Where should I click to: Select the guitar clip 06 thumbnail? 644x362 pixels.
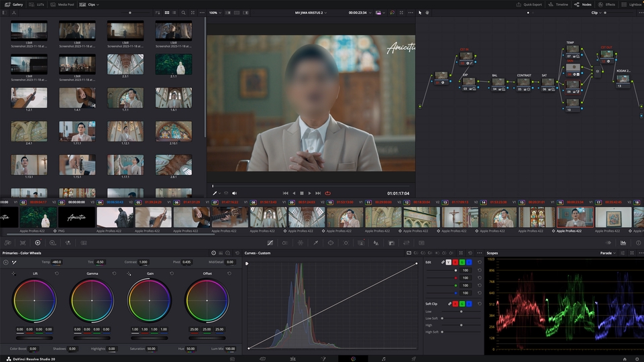coord(192,217)
